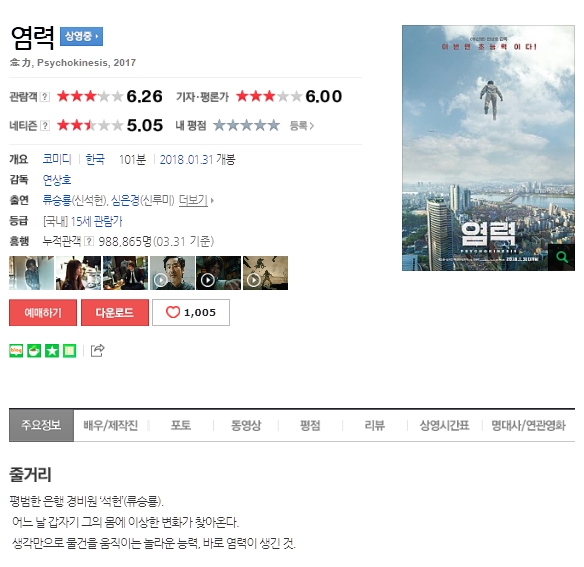584x567 pixels.
Task: Open the 평점 tab
Action: 310,425
